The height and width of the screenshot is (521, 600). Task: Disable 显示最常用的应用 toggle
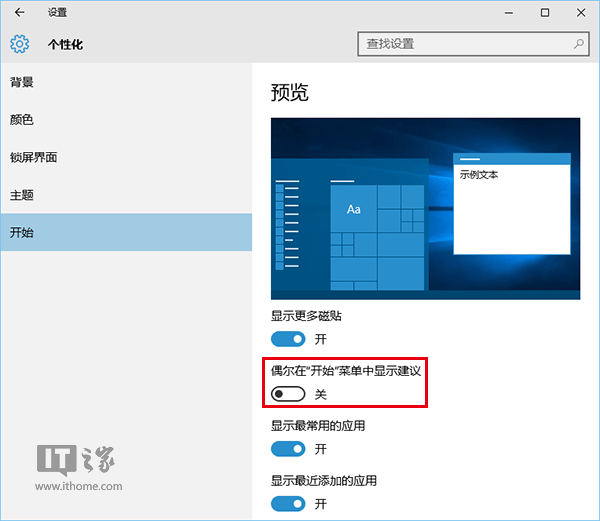tap(288, 449)
